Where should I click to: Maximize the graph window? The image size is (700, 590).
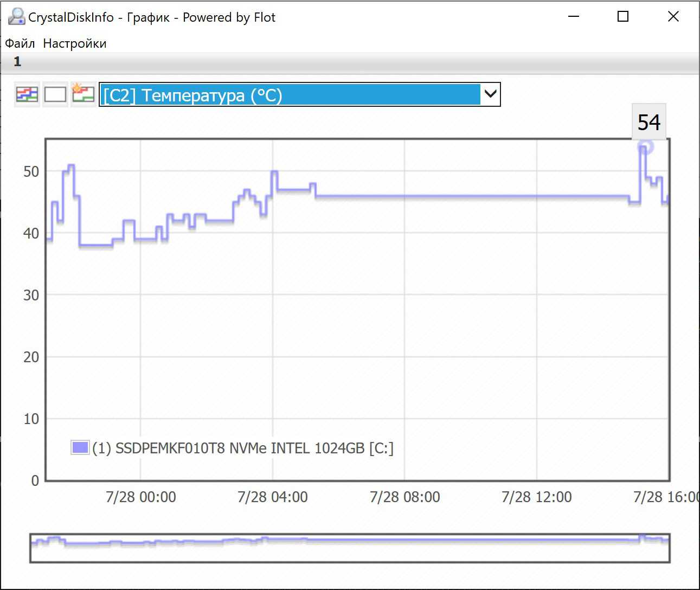(623, 17)
